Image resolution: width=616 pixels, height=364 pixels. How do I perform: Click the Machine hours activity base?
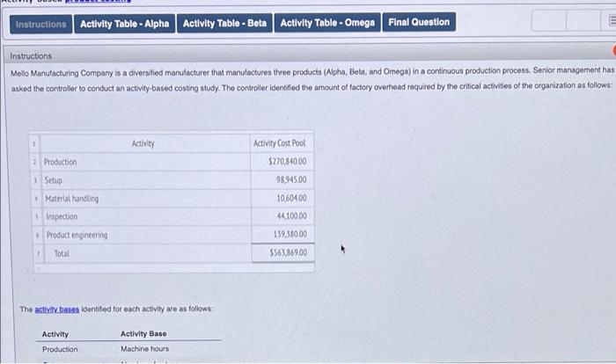144,349
